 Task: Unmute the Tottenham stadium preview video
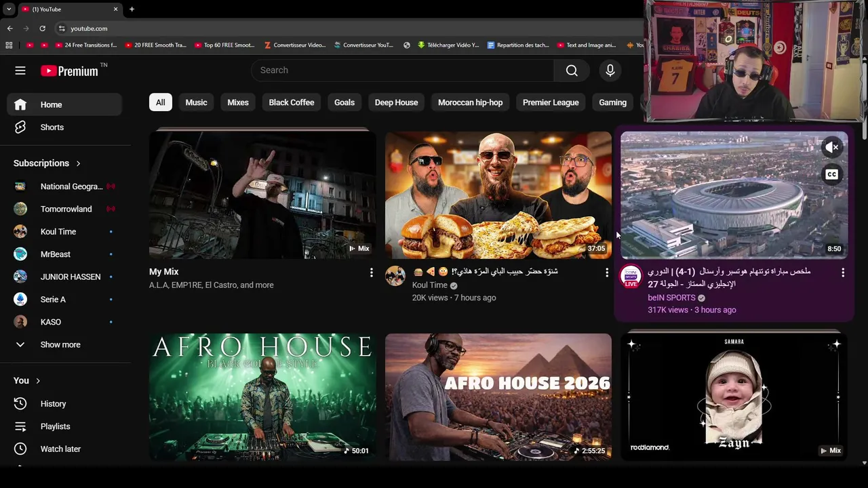[x=832, y=147]
